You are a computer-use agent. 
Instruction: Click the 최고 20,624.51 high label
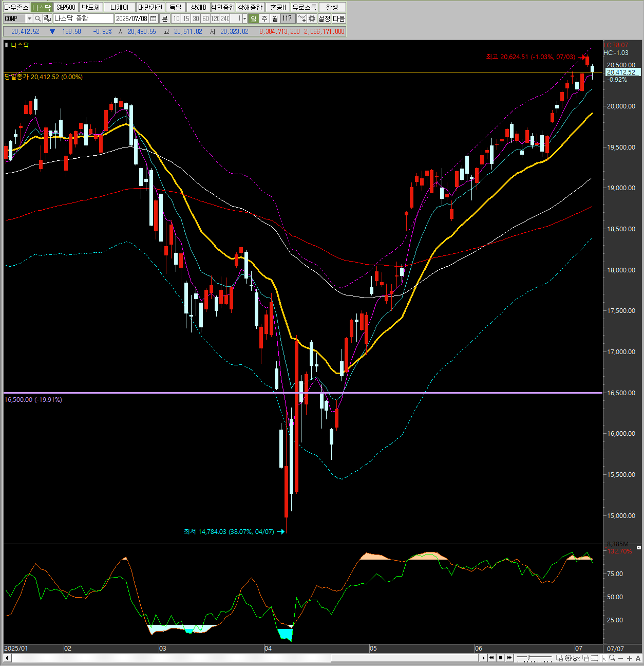[531, 57]
